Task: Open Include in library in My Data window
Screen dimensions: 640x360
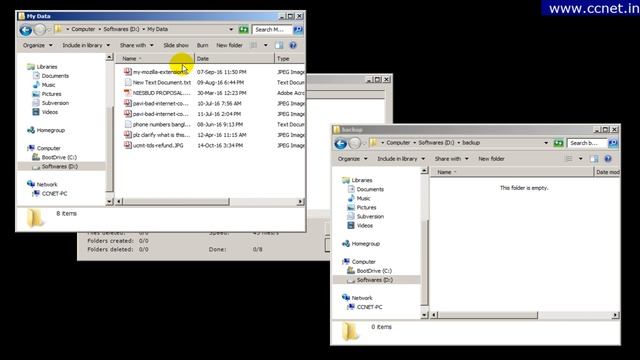Action: pos(86,45)
